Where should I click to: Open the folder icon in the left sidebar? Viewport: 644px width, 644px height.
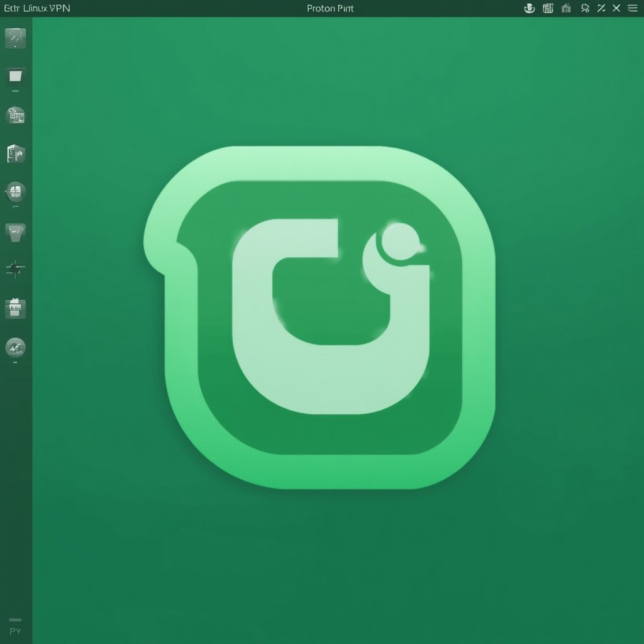(15, 76)
